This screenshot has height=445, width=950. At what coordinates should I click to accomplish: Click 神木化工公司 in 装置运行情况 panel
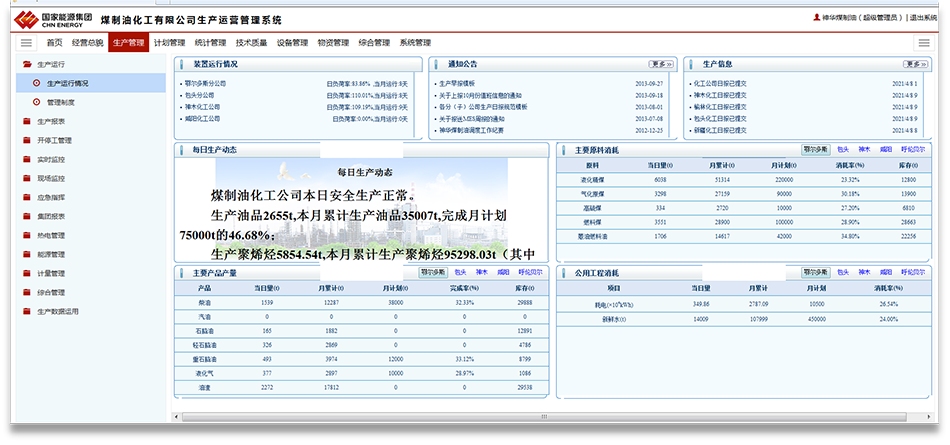tap(202, 107)
